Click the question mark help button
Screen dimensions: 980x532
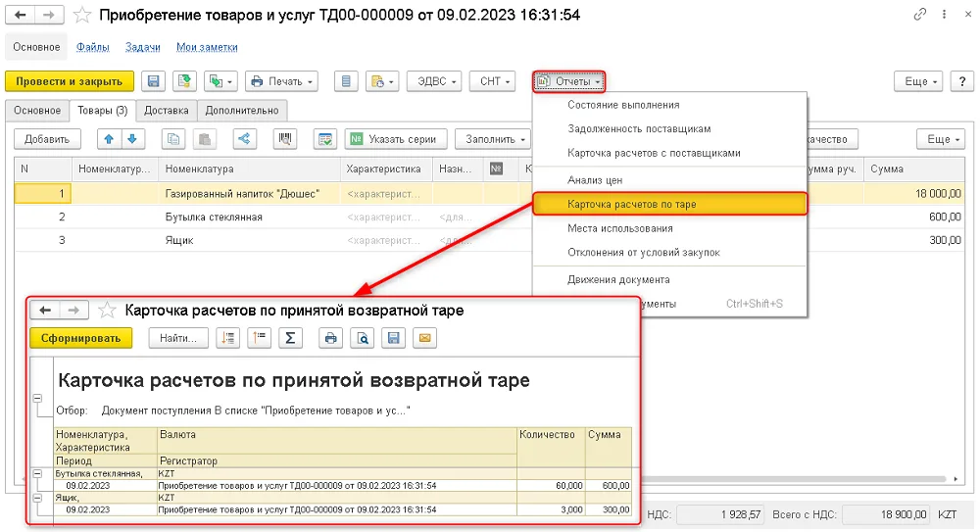(962, 81)
